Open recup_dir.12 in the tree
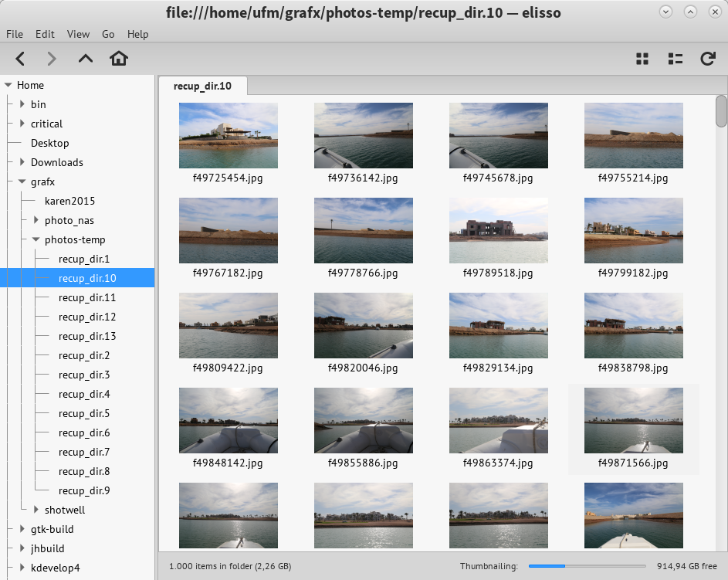728x580 pixels. click(86, 317)
